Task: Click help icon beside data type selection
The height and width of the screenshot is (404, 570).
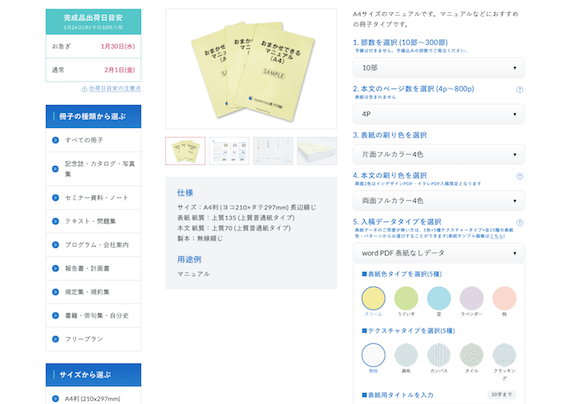Action: 519,223
